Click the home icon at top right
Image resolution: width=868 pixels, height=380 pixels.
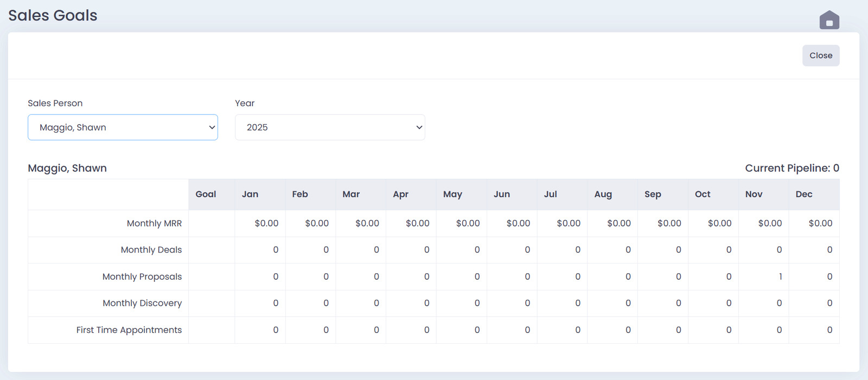click(829, 20)
